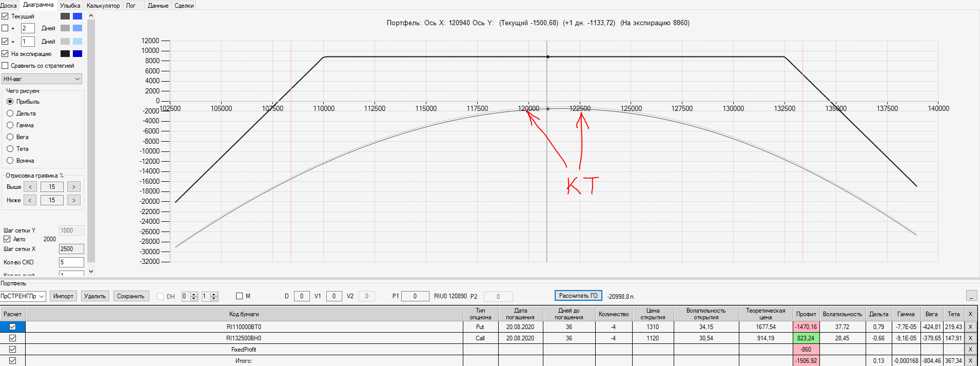Open the НН-авг strategy dropdown
Viewport: 980px width, 366px height.
42,79
